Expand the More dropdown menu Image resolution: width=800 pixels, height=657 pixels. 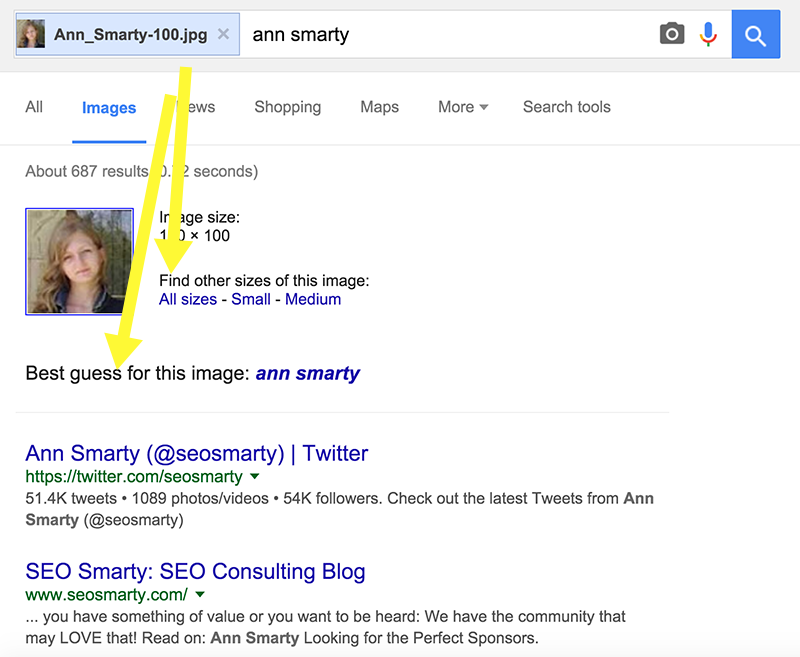click(463, 107)
